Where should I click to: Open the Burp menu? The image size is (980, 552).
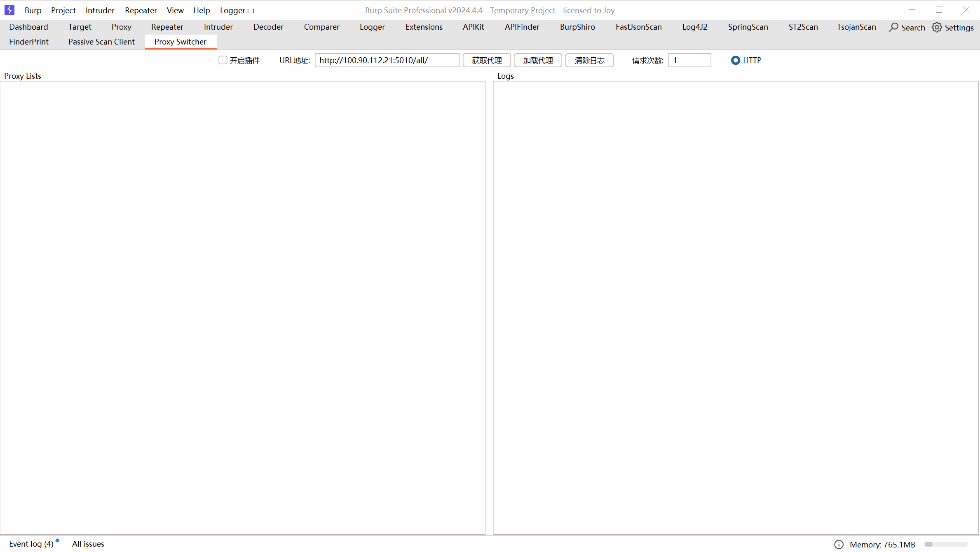(x=33, y=10)
